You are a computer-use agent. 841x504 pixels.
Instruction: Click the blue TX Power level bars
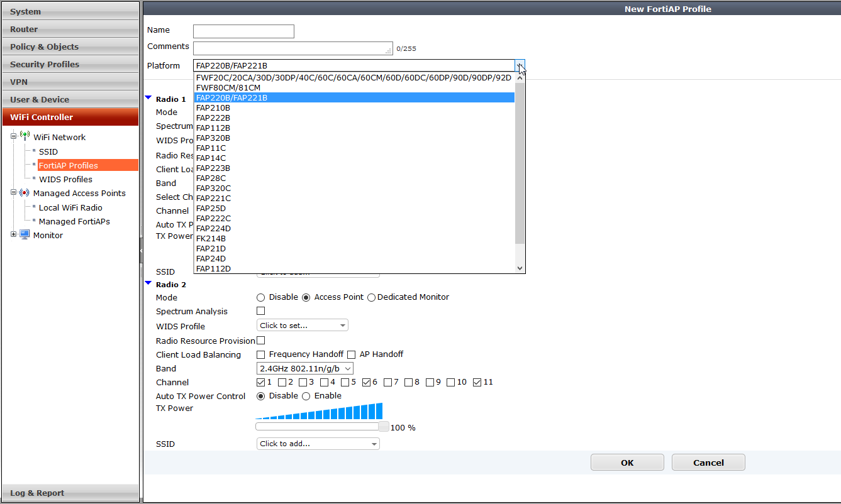tap(319, 411)
